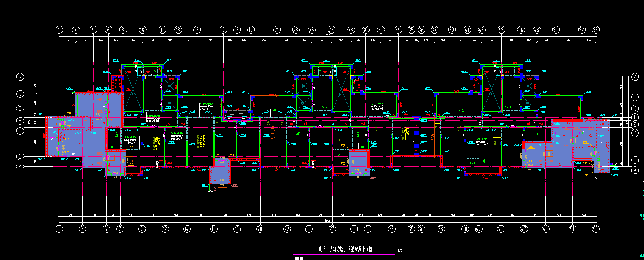Select the orange dimension text 9950
Screen dimensions: 644x260
(273, 133)
